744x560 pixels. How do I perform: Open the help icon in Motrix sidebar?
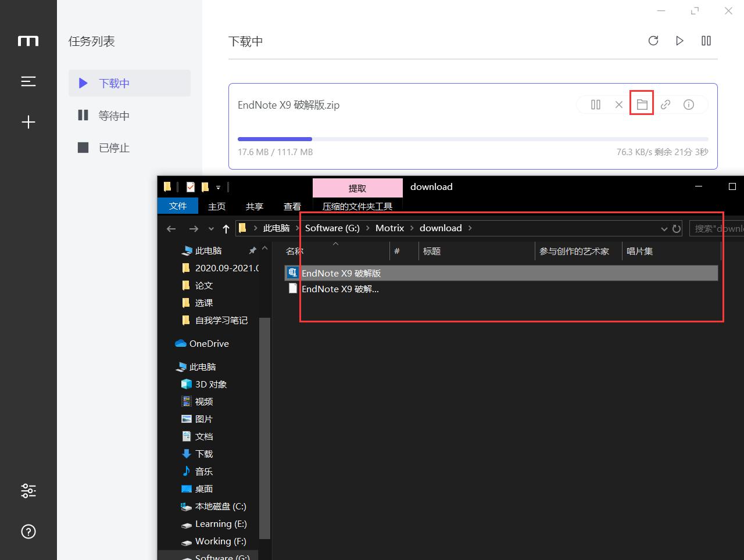tap(28, 532)
